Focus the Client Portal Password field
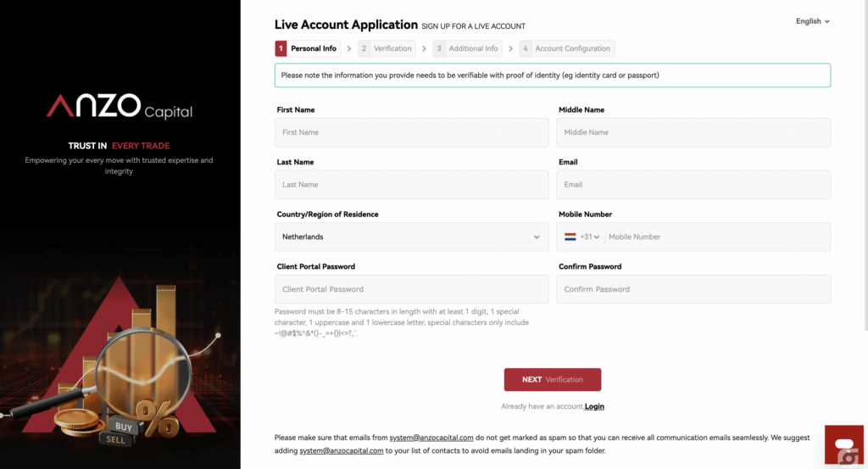Viewport: 868px width, 469px height. click(x=411, y=289)
